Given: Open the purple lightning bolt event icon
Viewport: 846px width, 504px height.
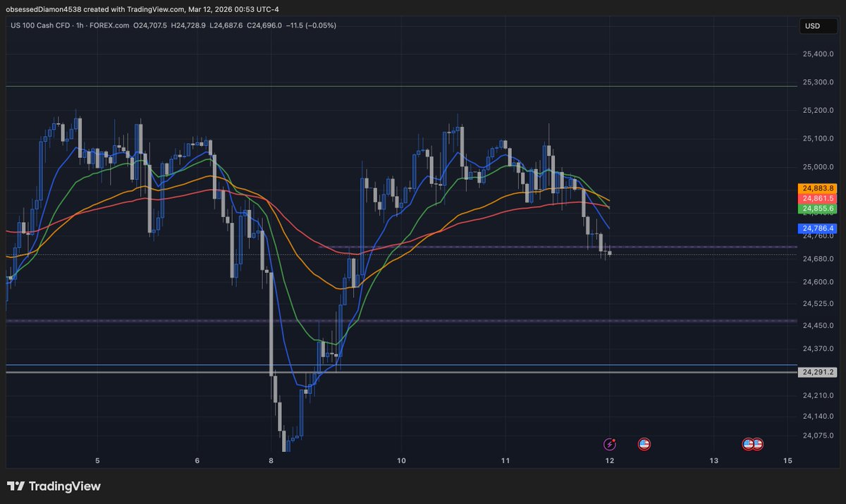Looking at the screenshot, I should 610,444.
